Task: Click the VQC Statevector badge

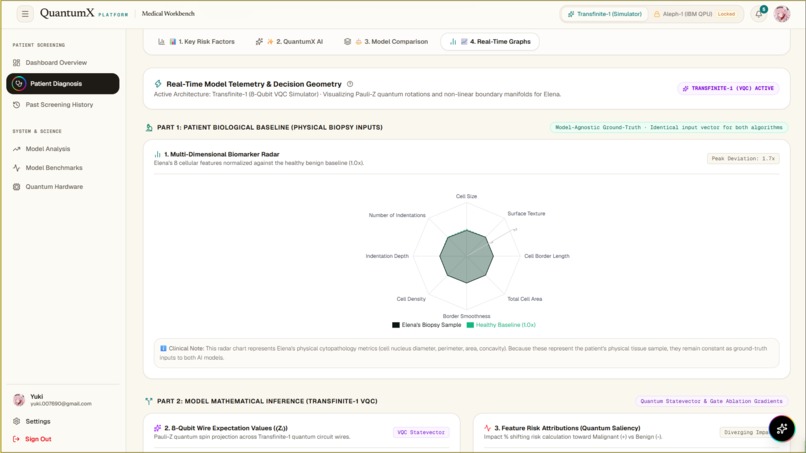Action: click(x=421, y=432)
